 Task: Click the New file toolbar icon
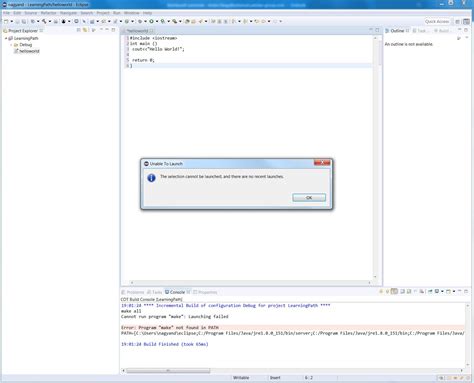click(x=6, y=21)
